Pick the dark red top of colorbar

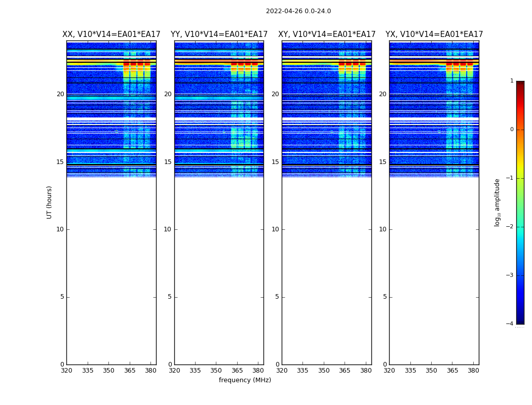click(520, 84)
